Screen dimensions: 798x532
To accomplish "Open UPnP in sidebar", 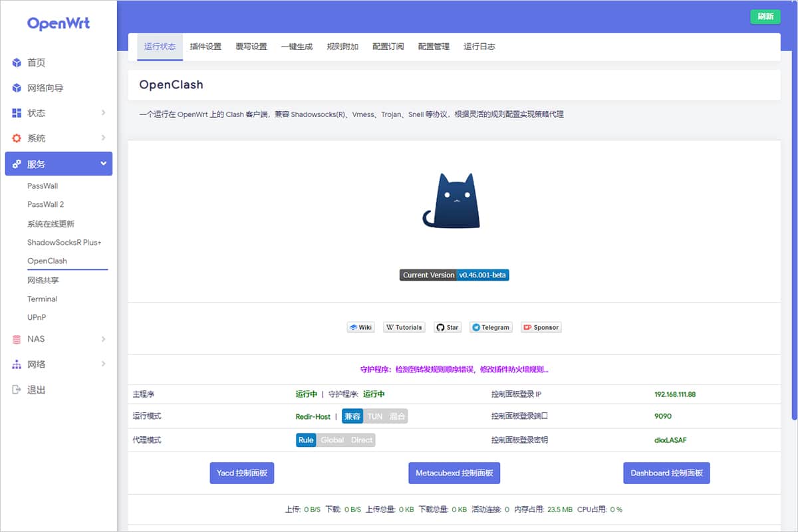I will (x=37, y=318).
